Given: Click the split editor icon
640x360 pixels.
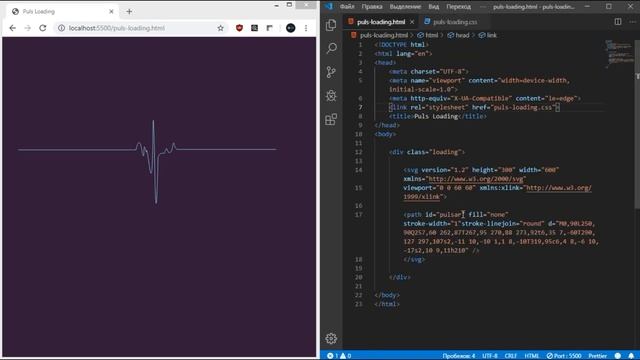Looking at the screenshot, I should pos(618,22).
